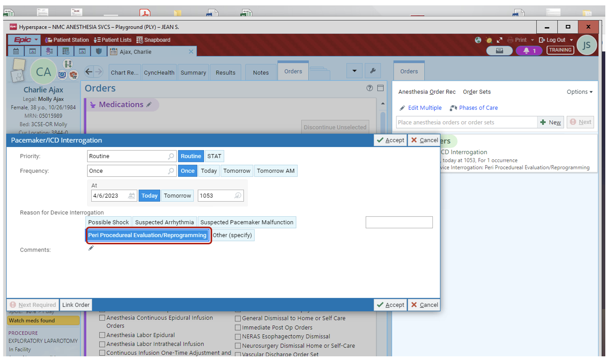
Task: Click the Phases of Care link
Action: pos(478,108)
